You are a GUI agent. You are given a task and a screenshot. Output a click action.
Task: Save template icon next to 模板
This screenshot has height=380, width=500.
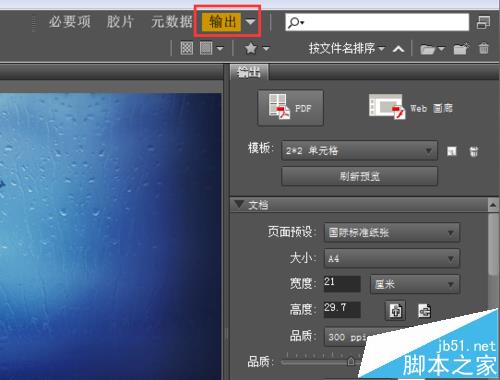click(451, 151)
